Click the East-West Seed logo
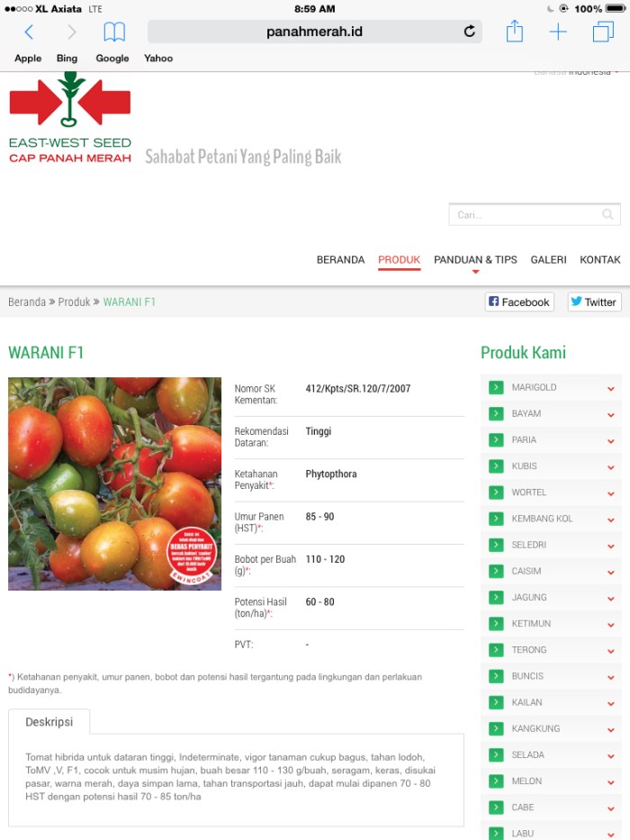 (x=70, y=118)
